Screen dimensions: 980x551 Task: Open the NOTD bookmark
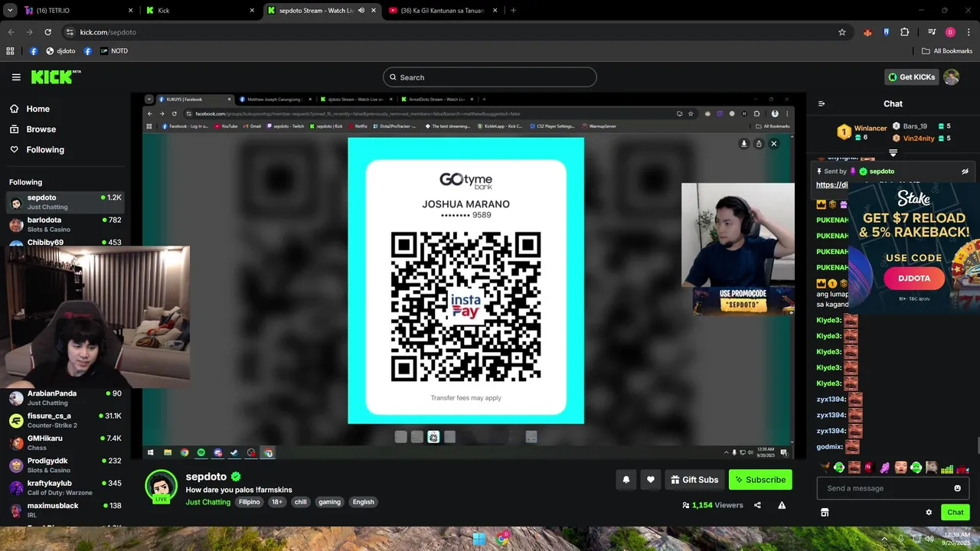(x=114, y=51)
